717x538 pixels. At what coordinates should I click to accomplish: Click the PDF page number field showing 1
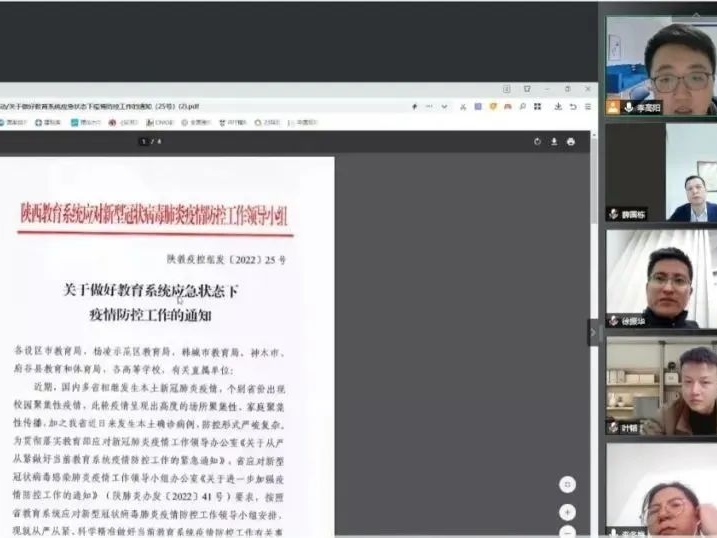click(144, 142)
